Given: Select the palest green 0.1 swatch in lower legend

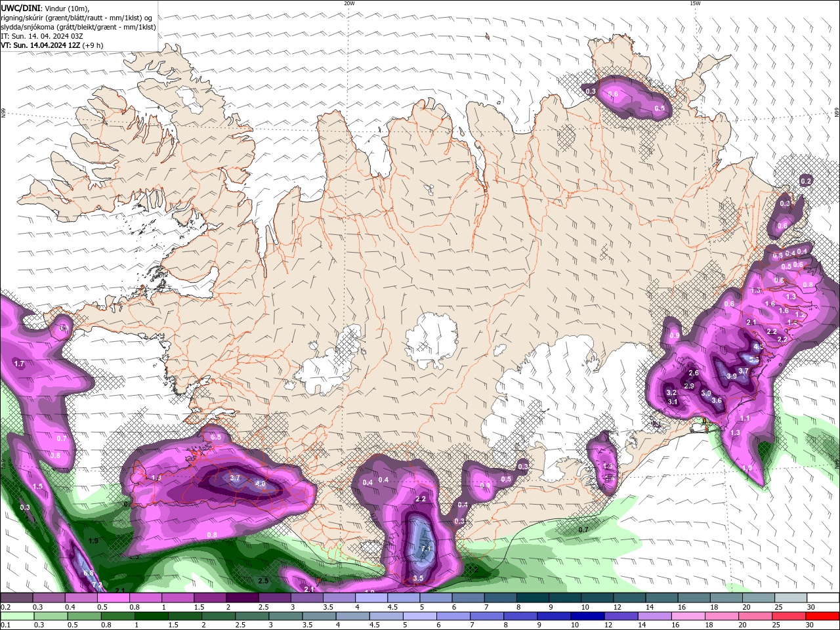Looking at the screenshot, I should [x=17, y=616].
